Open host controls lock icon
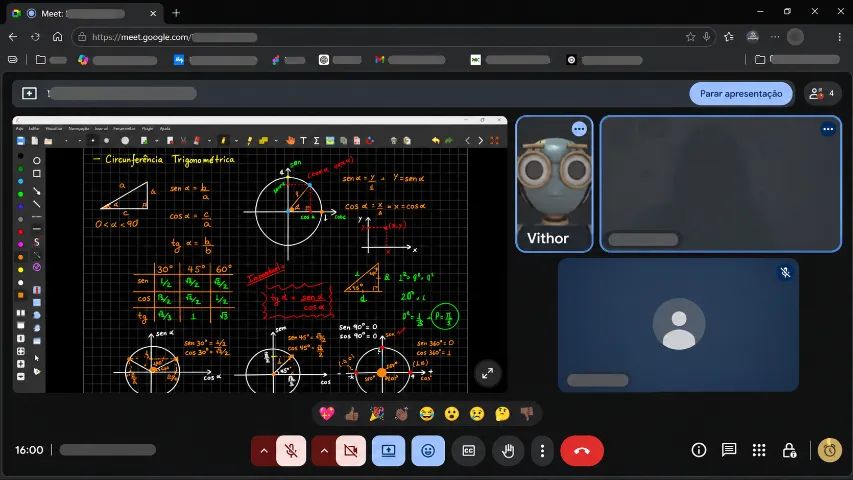Image resolution: width=853 pixels, height=480 pixels. click(x=789, y=450)
